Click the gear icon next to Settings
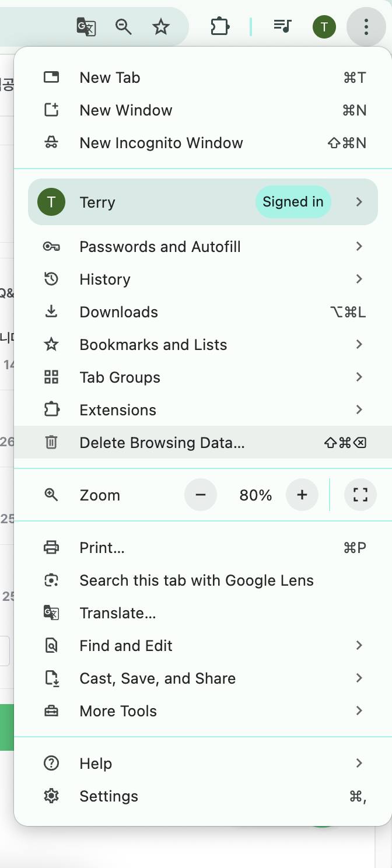392x868 pixels. pyautogui.click(x=51, y=796)
